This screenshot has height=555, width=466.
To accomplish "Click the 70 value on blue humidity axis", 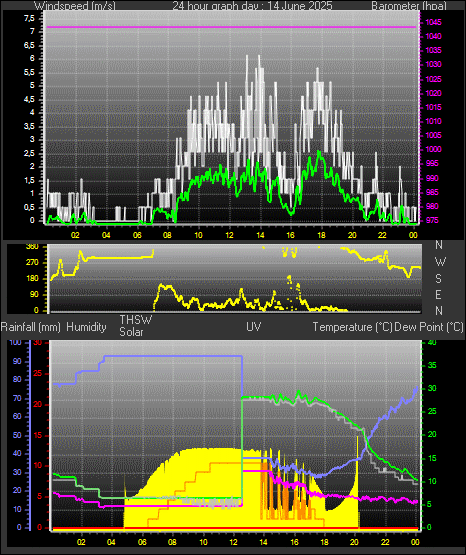I will tap(17, 399).
